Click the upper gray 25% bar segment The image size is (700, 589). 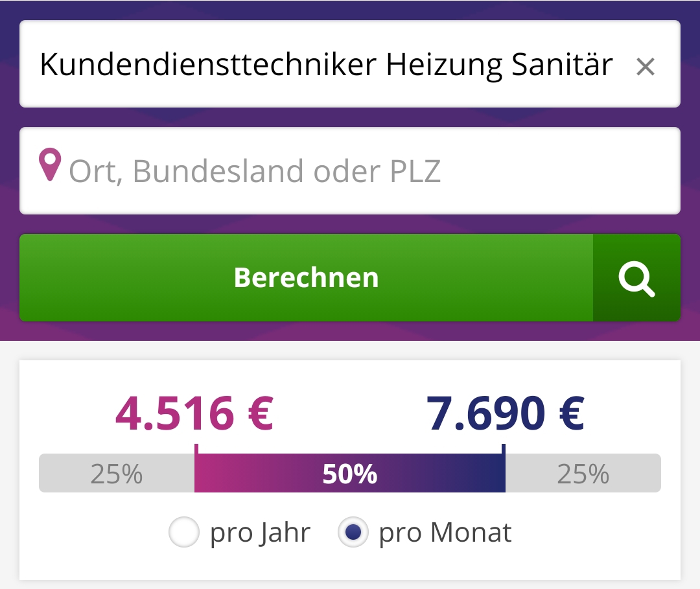[x=583, y=474]
